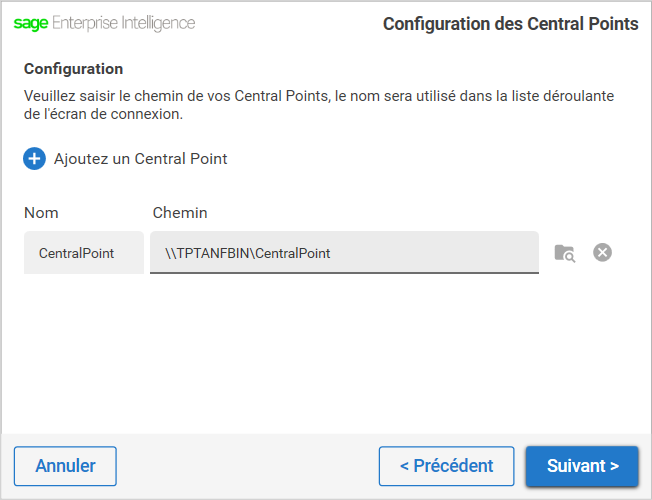The image size is (652, 500).
Task: Click the Chemin column header
Action: (x=180, y=213)
